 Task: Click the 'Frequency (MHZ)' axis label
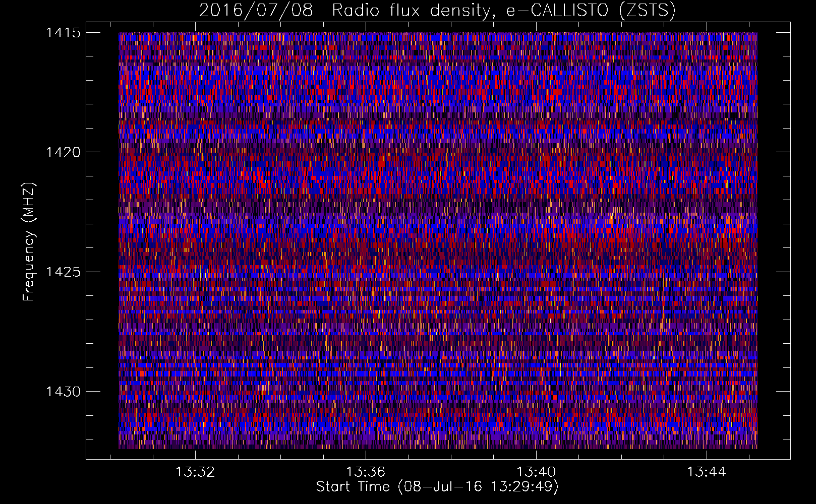point(29,242)
